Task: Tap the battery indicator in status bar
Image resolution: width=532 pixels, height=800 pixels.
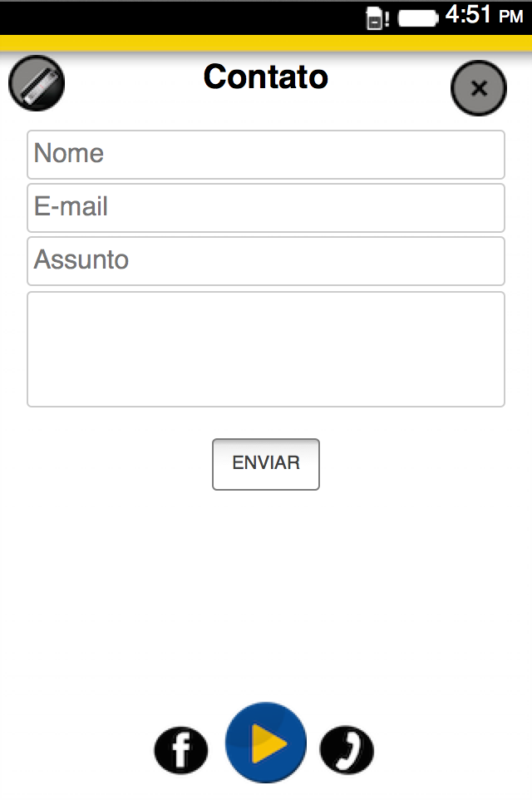Action: (x=417, y=18)
